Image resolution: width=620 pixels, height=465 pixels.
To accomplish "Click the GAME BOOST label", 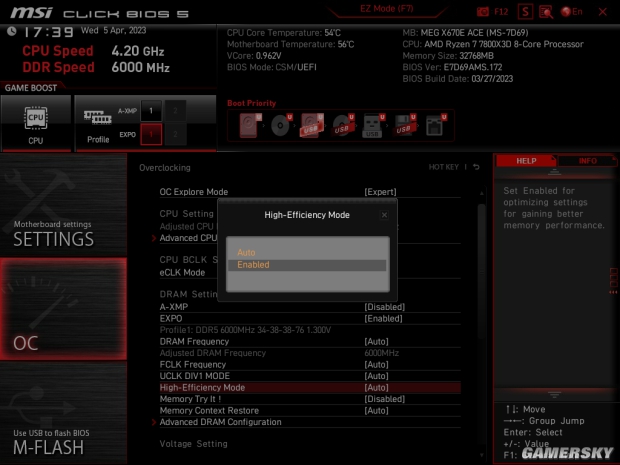I will point(31,88).
